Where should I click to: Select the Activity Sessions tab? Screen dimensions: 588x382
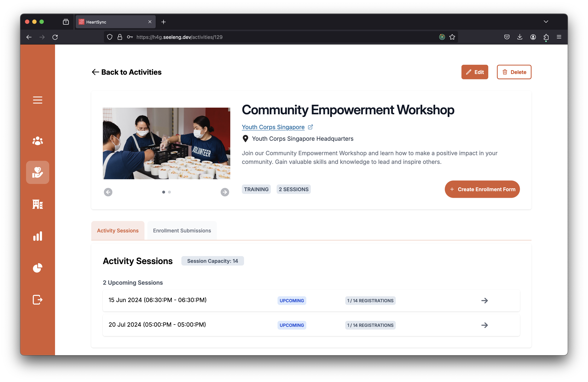[x=118, y=230]
